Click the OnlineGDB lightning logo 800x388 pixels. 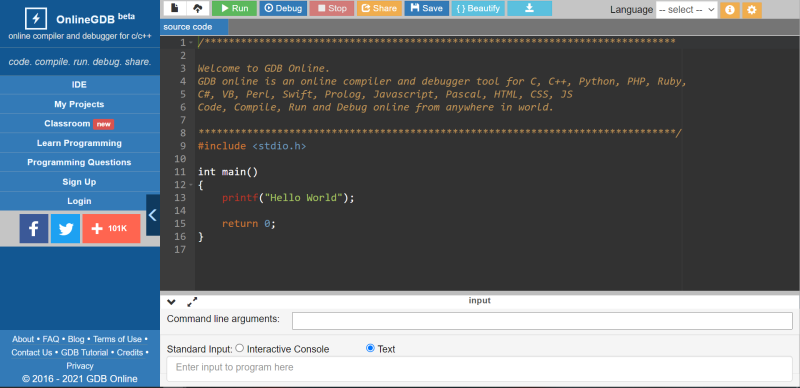[36, 19]
